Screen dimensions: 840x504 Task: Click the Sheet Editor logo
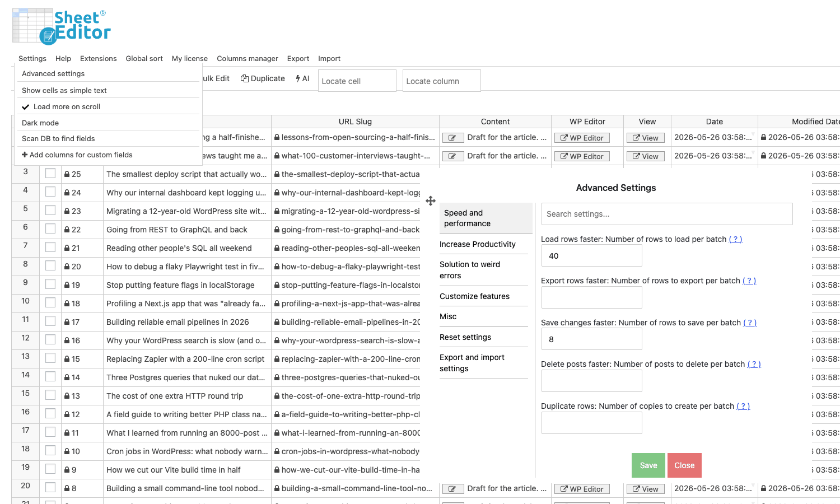point(62,26)
